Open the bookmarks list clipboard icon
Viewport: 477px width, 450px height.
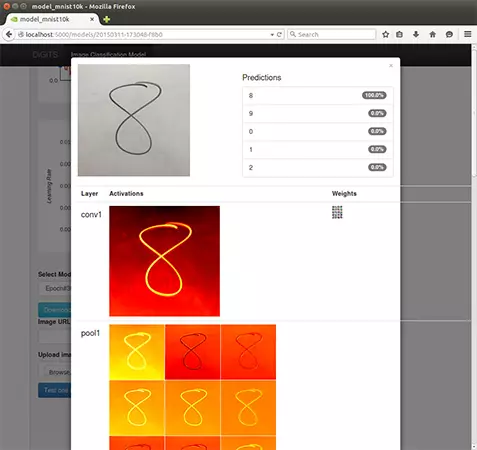(x=399, y=34)
